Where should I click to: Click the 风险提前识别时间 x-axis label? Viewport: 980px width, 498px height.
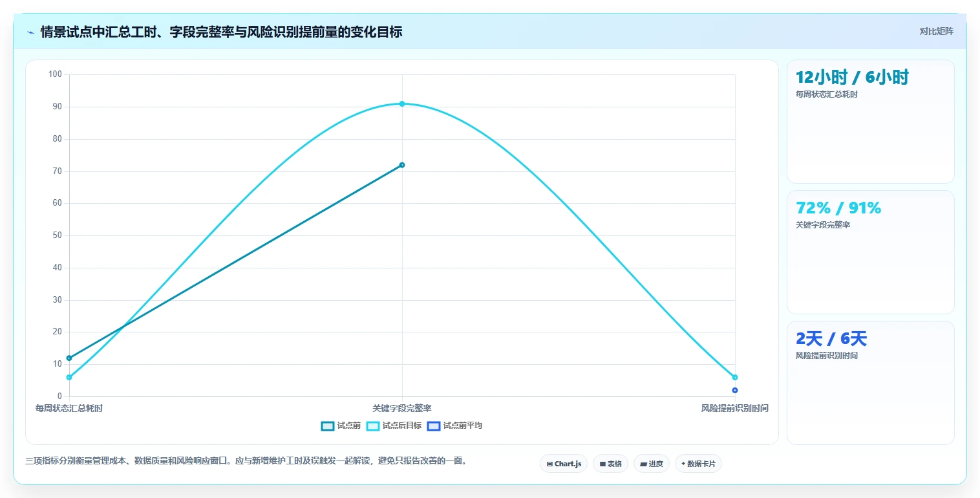735,408
